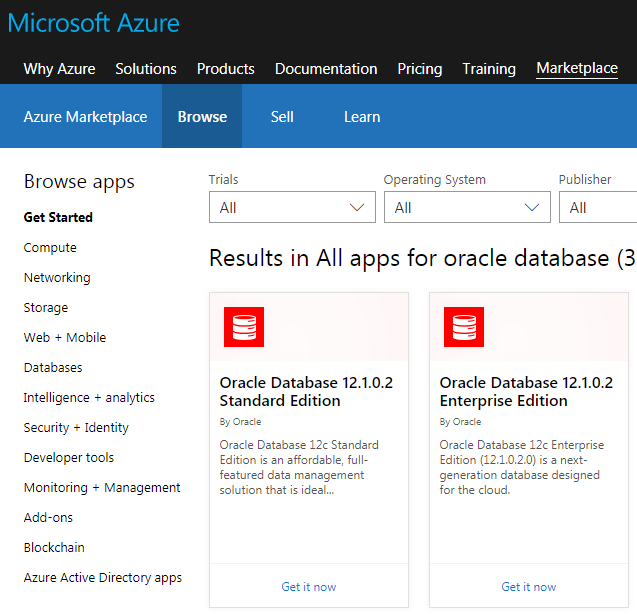Select Add-ons category
The height and width of the screenshot is (614, 637).
48,517
